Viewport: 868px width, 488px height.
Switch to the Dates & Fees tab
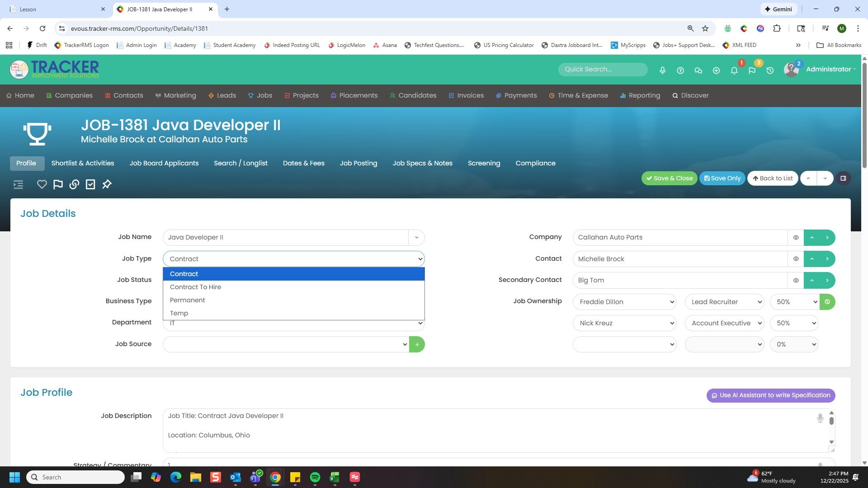pyautogui.click(x=303, y=163)
